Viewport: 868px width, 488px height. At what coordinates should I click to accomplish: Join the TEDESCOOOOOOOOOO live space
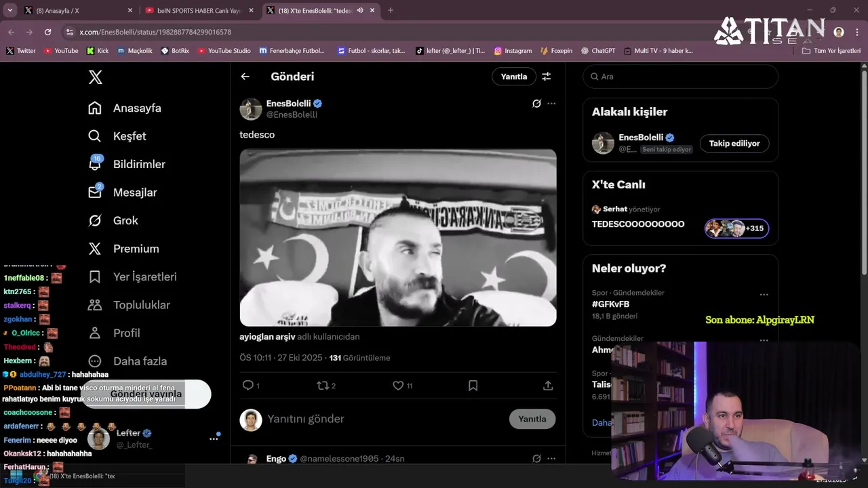(638, 224)
